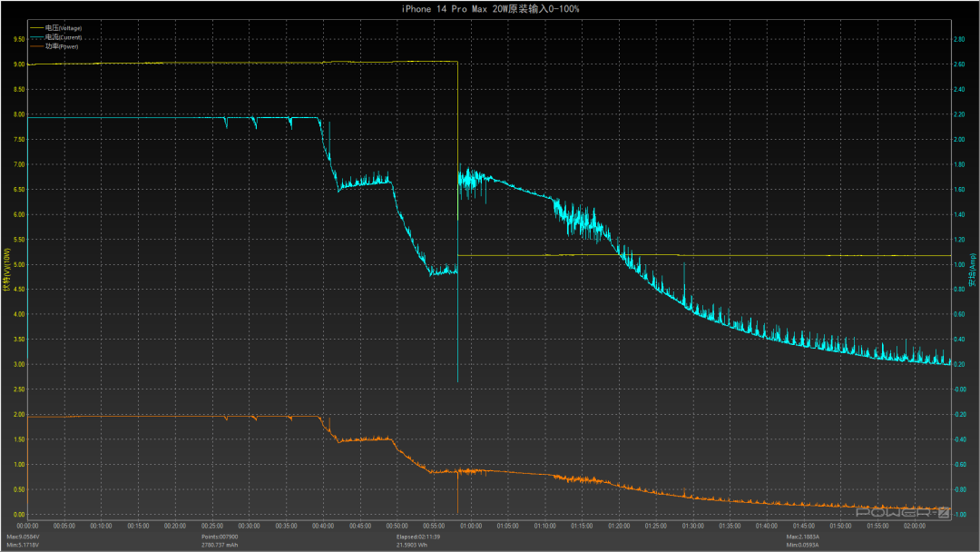Click the 00:00:00 time axis label
Screen dimensions: 980x552
pos(27,526)
